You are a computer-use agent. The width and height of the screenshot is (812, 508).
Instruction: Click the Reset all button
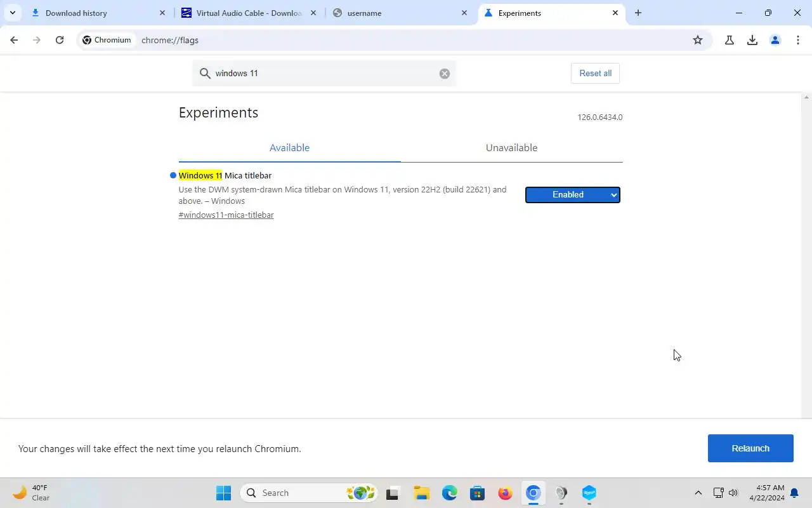tap(596, 73)
